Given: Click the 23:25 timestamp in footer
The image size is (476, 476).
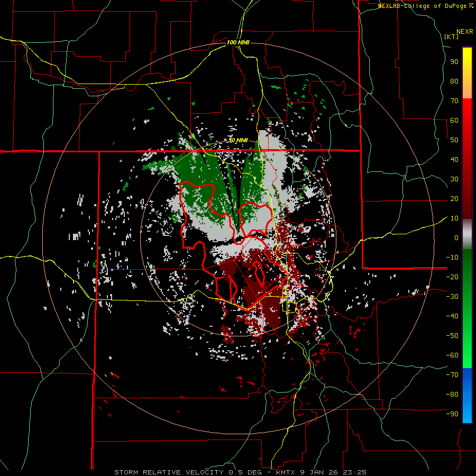Looking at the screenshot, I should 354,472.
